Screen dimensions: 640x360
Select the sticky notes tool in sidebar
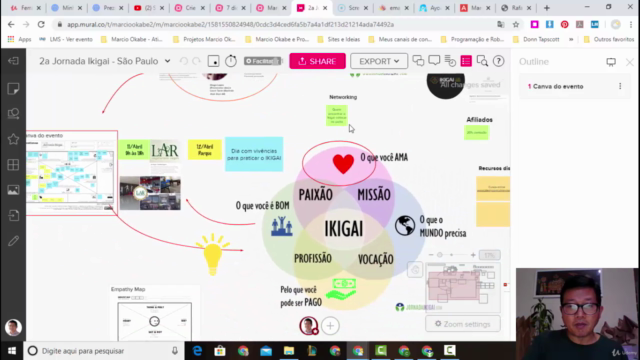[13, 89]
